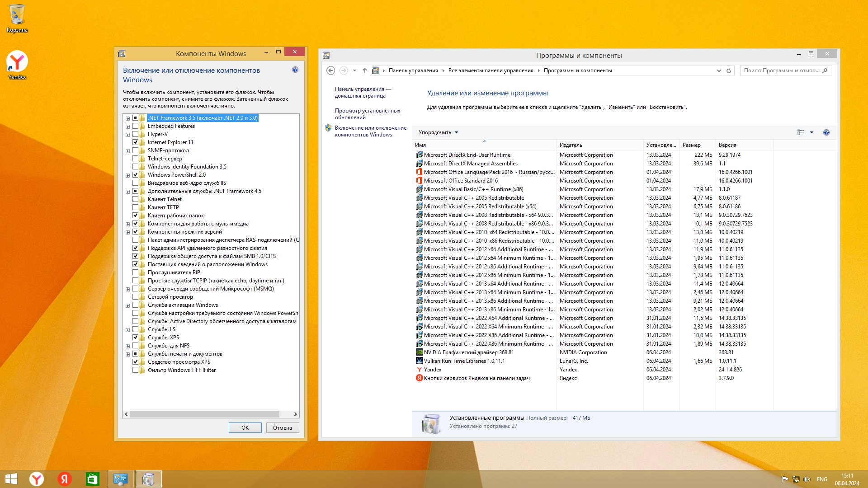The image size is (868, 488).
Task: Enable the Telnet-сервер checkbox
Action: (135, 159)
